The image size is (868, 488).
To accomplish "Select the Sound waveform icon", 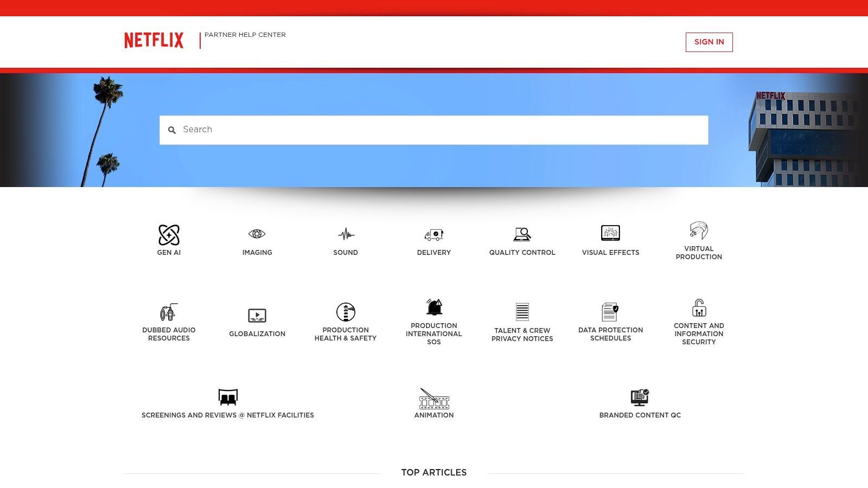I will click(x=346, y=234).
